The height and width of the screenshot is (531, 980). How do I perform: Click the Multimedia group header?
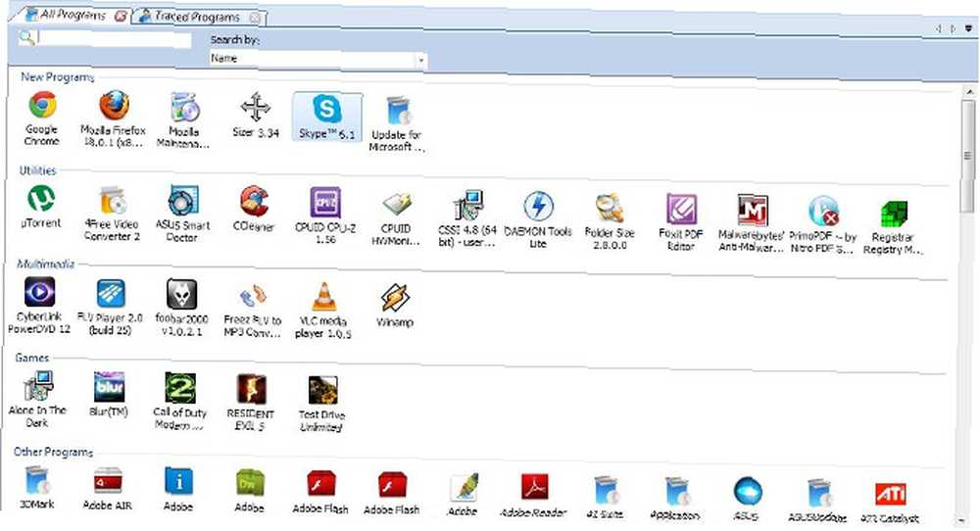[x=45, y=265]
